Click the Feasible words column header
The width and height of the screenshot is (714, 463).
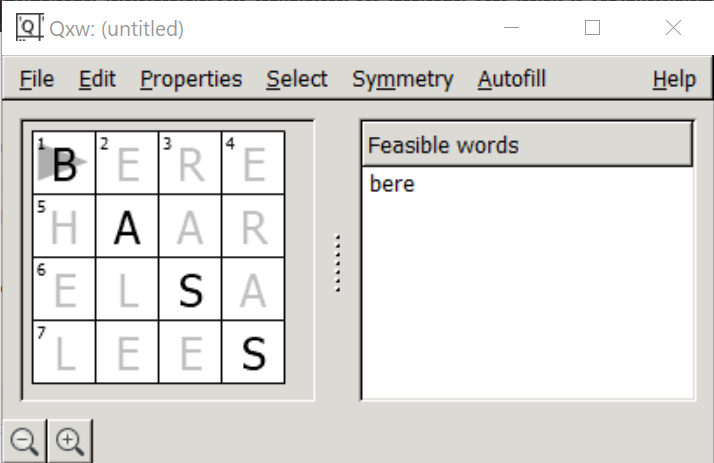pos(526,145)
